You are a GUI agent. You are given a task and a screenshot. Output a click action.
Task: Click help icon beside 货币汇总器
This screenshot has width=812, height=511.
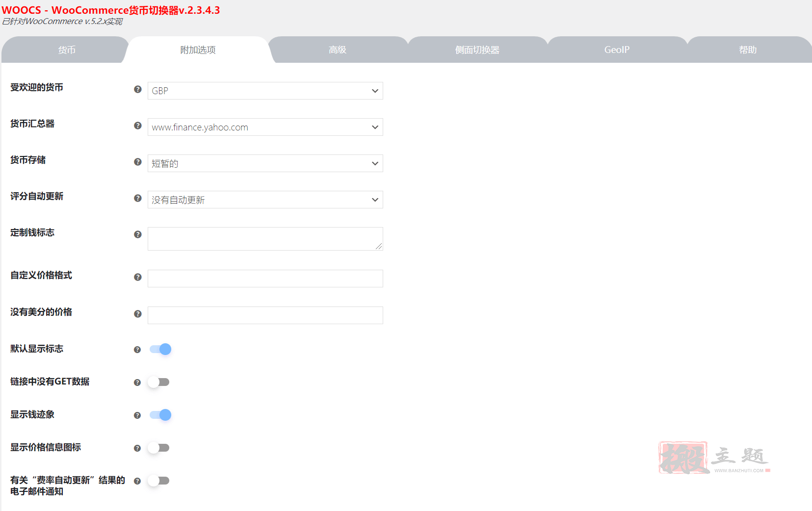tap(138, 126)
